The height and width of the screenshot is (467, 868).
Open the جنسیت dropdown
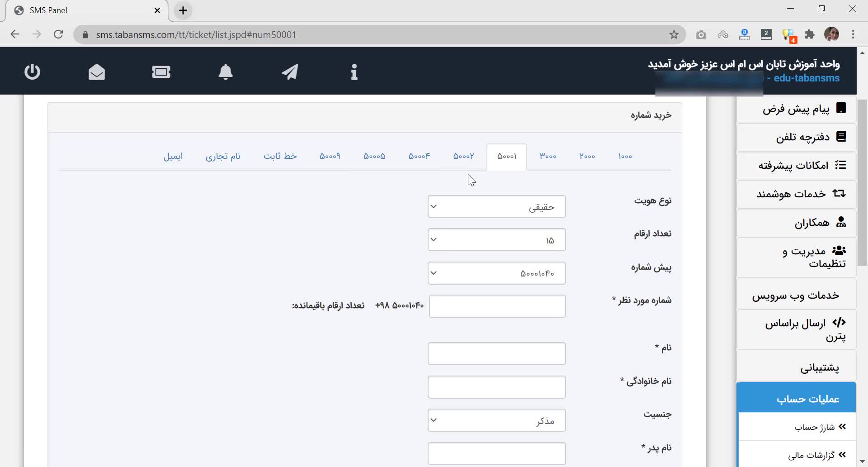[496, 420]
